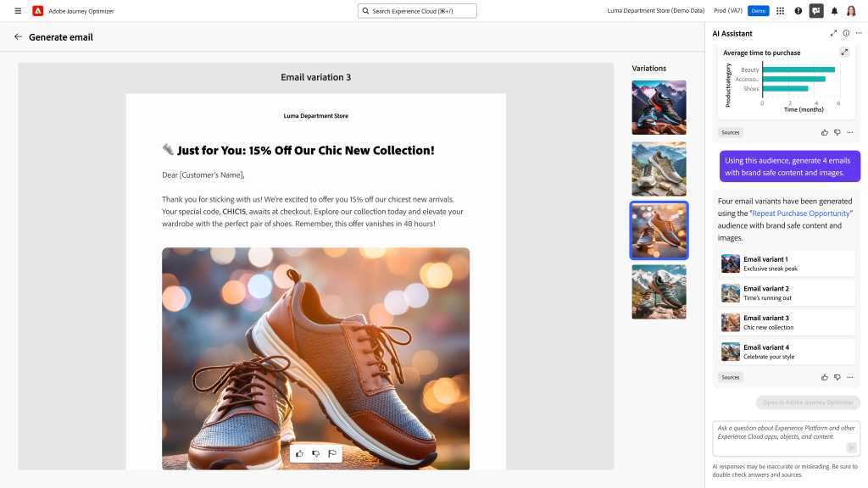Screen dimensions: 868x488
Task: Select the Prod (VA7) sandbox selector
Action: point(727,10)
